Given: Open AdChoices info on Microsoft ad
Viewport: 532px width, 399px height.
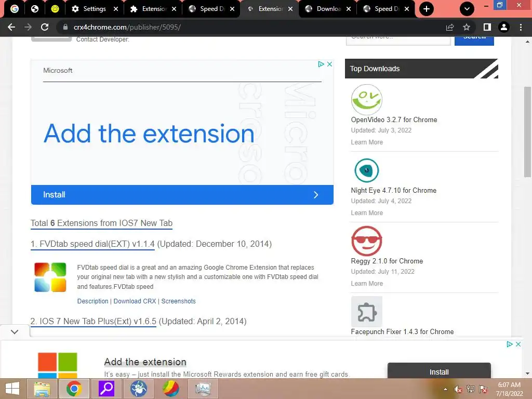Looking at the screenshot, I should pos(321,64).
